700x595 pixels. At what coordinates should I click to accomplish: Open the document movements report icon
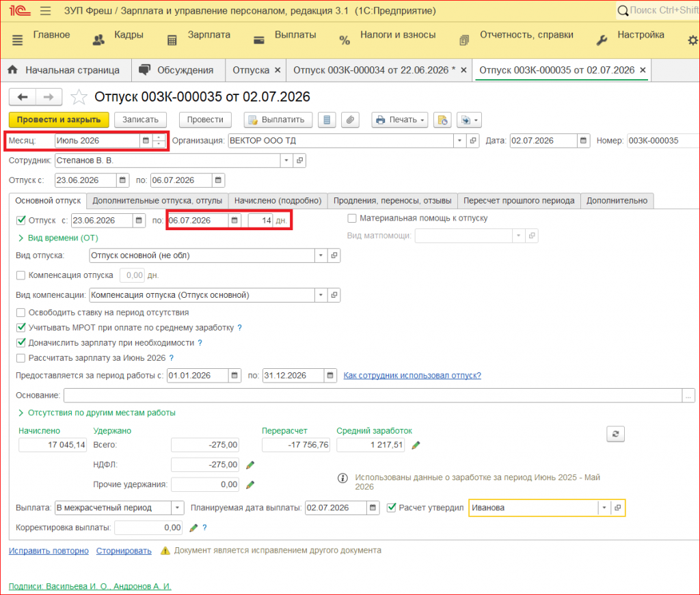tap(327, 120)
